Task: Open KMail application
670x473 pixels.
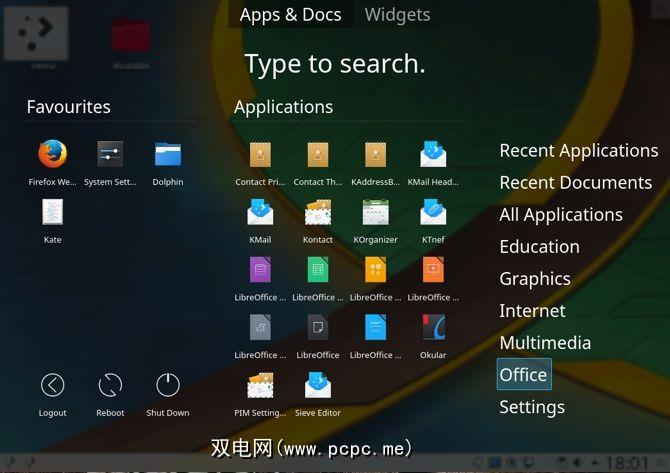Action: coord(260,213)
